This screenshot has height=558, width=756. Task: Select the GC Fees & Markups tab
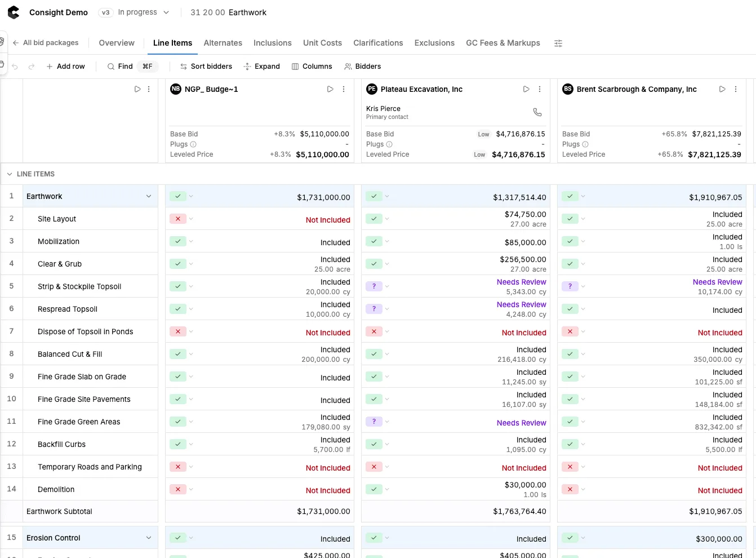pyautogui.click(x=503, y=43)
